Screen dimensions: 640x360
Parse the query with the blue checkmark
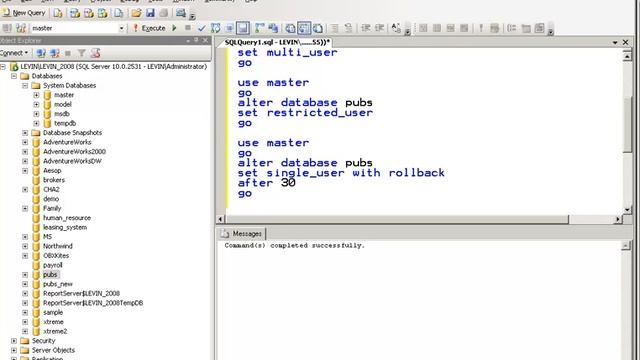(x=202, y=28)
